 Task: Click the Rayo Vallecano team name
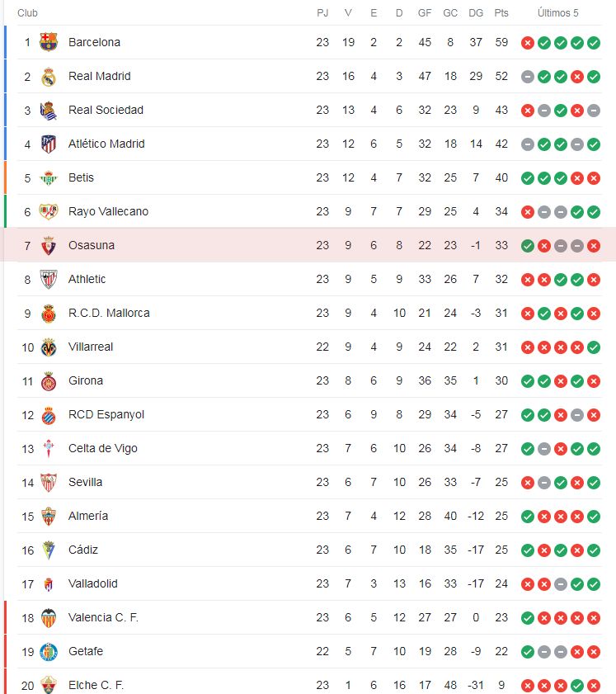point(110,211)
